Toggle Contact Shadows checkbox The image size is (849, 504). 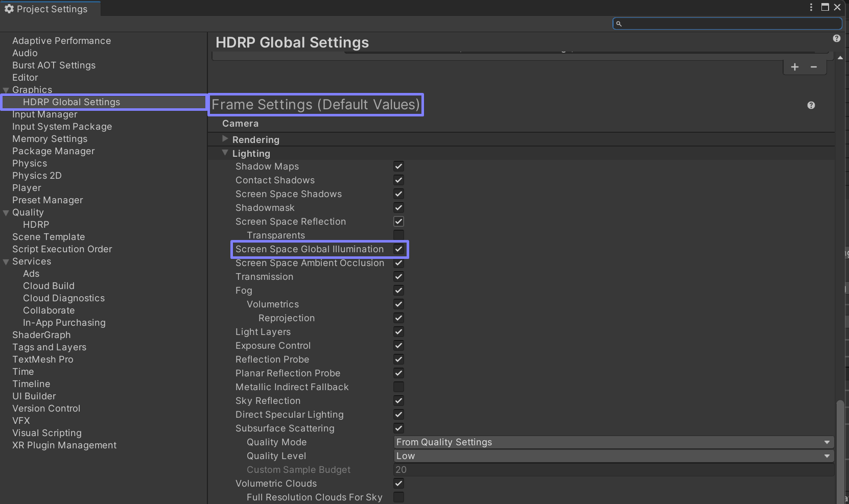click(398, 180)
